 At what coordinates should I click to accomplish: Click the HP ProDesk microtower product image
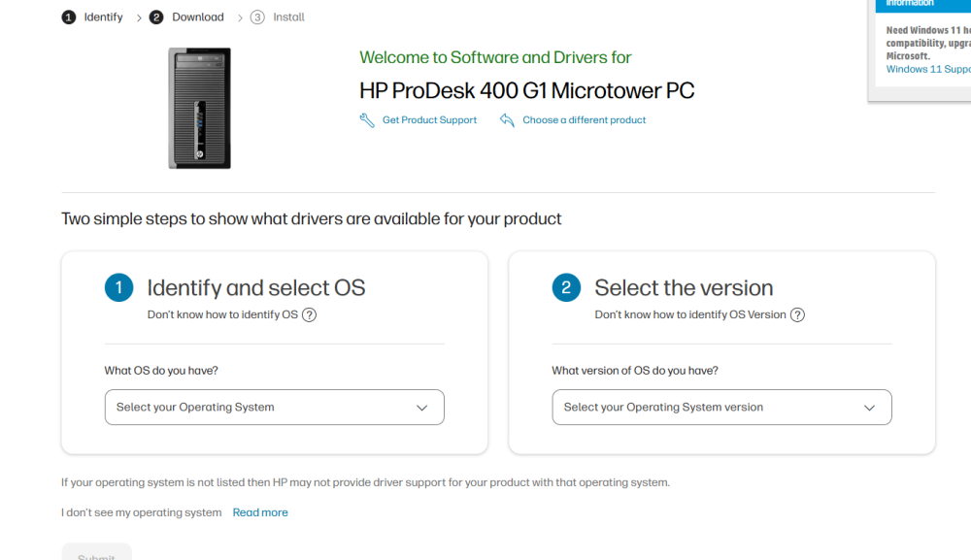pyautogui.click(x=199, y=108)
